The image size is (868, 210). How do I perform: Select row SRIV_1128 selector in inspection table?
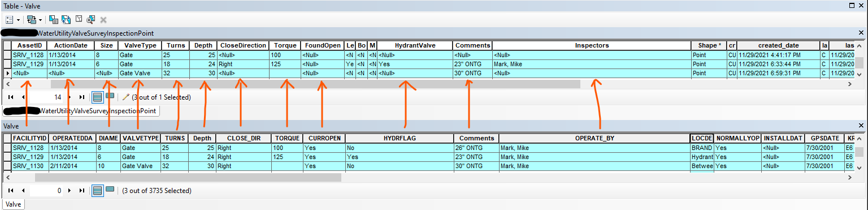click(x=7, y=55)
